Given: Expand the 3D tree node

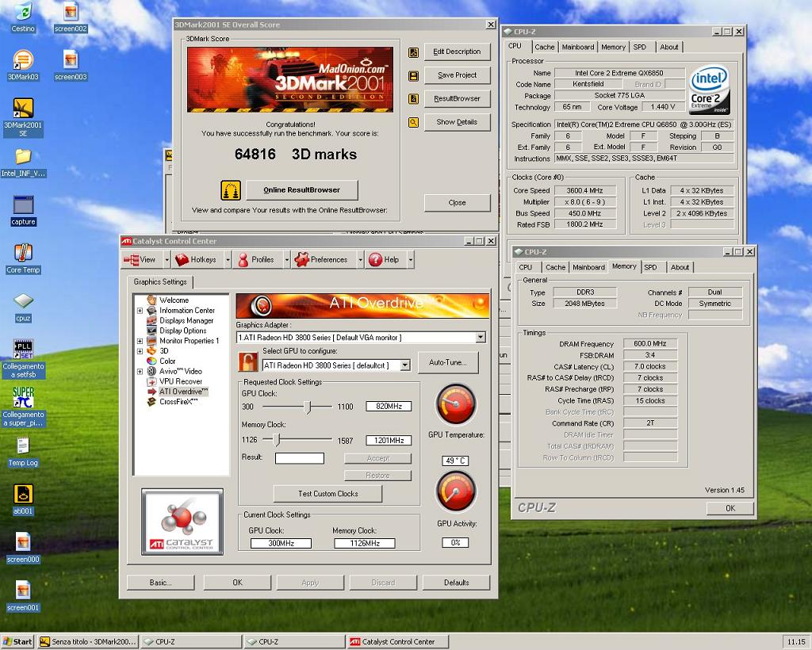Looking at the screenshot, I should (x=140, y=351).
